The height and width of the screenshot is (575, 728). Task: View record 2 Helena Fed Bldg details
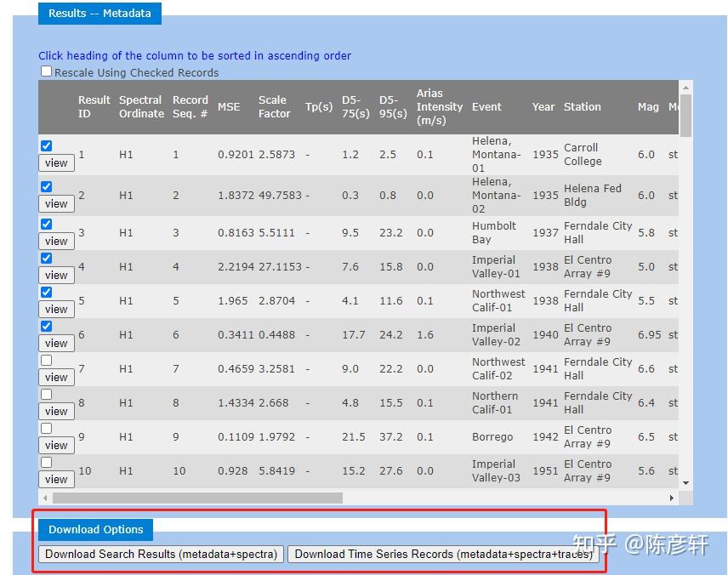tap(55, 203)
